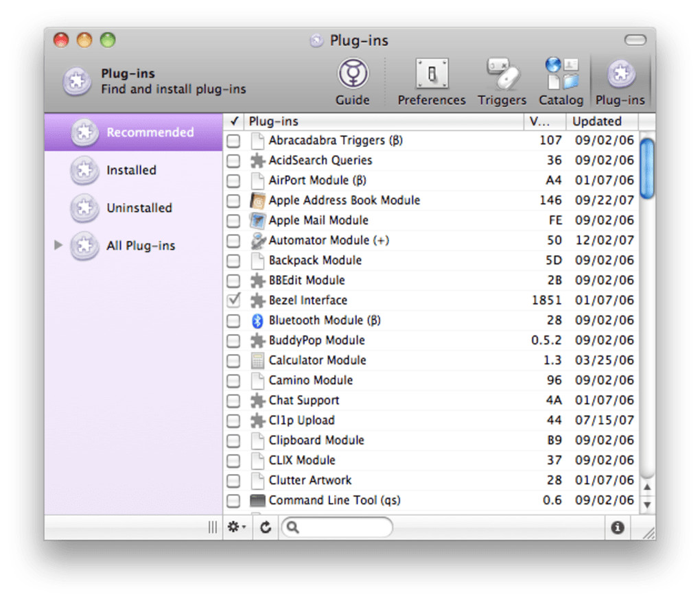Viewport: 700px width, 601px height.
Task: Enable the Abracadabra Triggers checkbox
Action: tap(233, 141)
